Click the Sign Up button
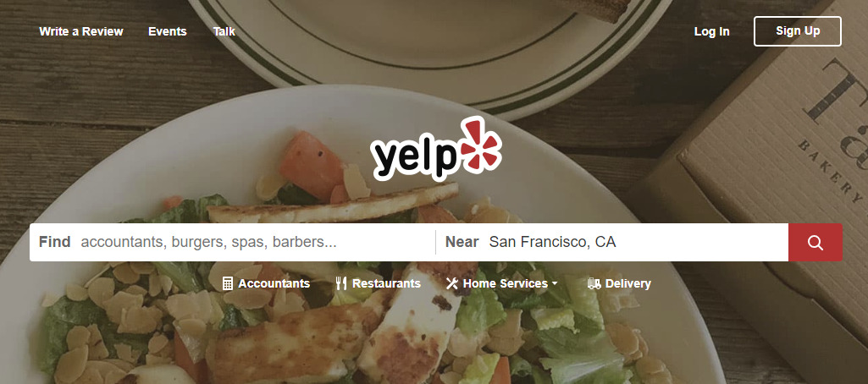This screenshot has width=868, height=384. coord(798,31)
